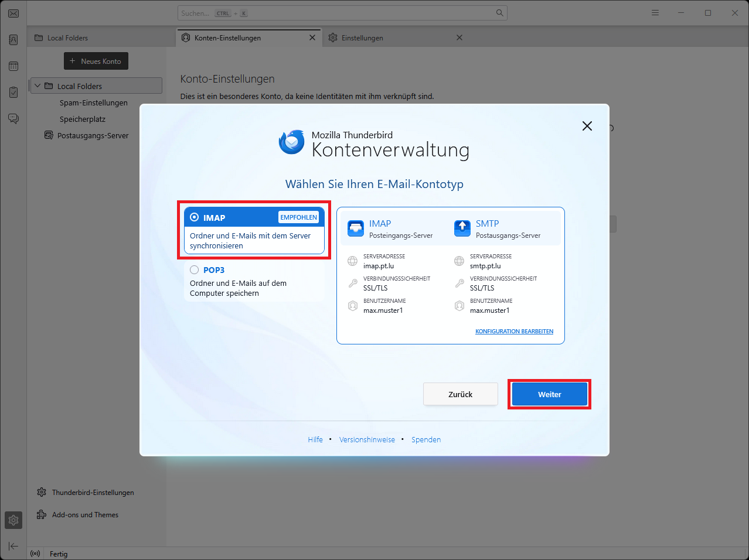
Task: Click the settings gear in the spaces bar
Action: point(13,520)
